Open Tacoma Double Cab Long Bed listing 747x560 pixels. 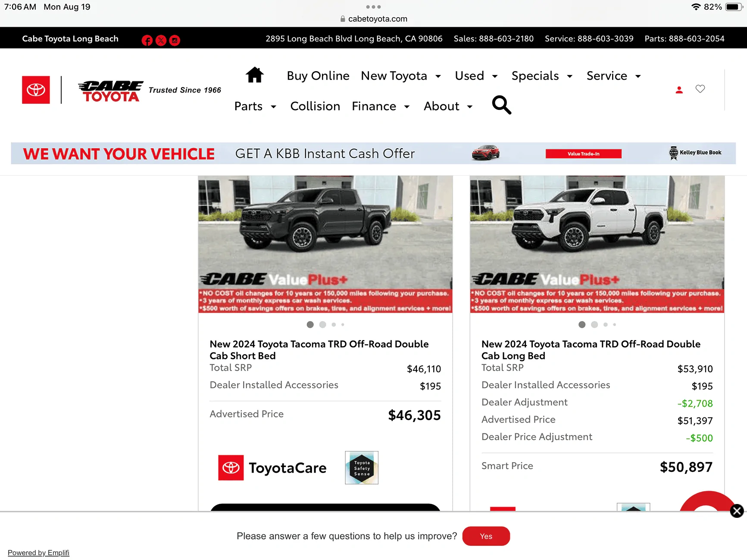tap(591, 350)
